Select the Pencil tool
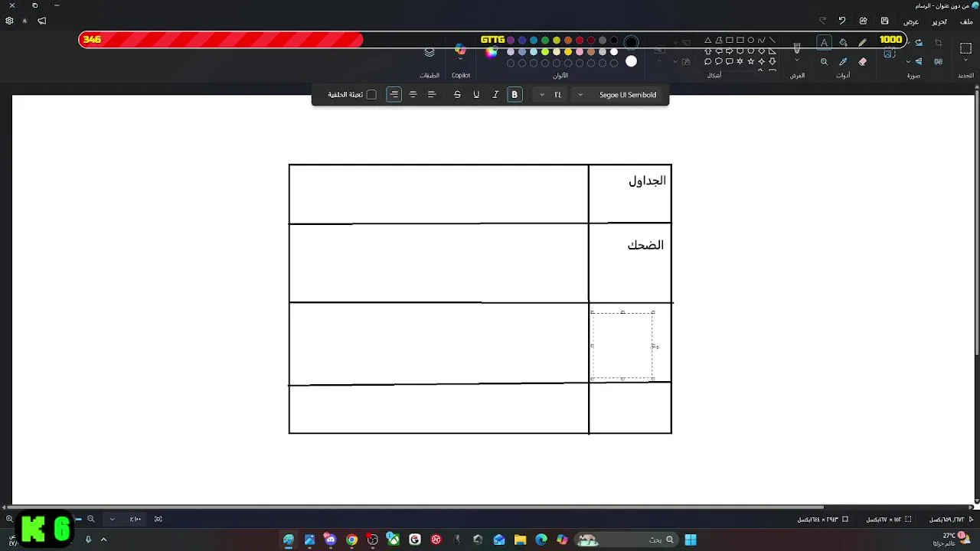Viewport: 980px width, 551px height. [x=863, y=43]
